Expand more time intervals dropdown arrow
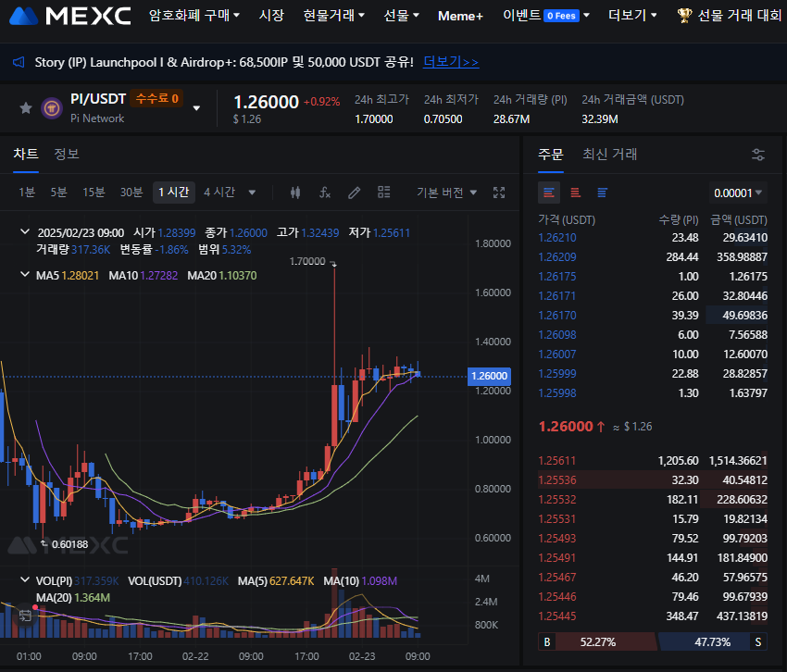The image size is (787, 672). [252, 193]
